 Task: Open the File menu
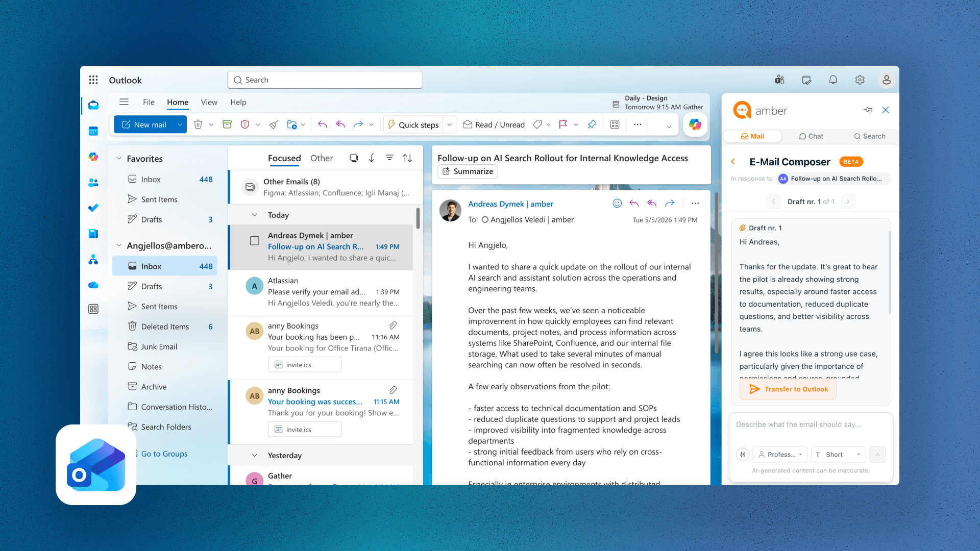pyautogui.click(x=149, y=102)
